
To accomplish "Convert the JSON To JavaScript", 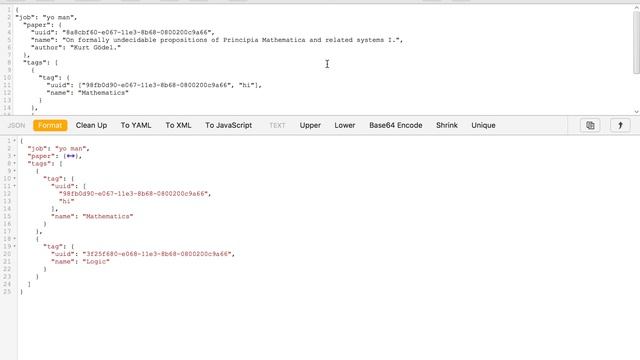I will click(x=229, y=125).
